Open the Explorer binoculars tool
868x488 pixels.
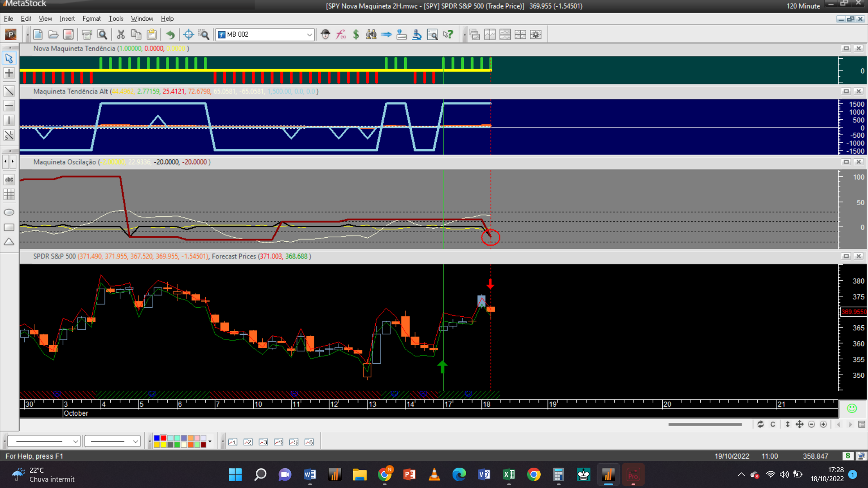[371, 34]
